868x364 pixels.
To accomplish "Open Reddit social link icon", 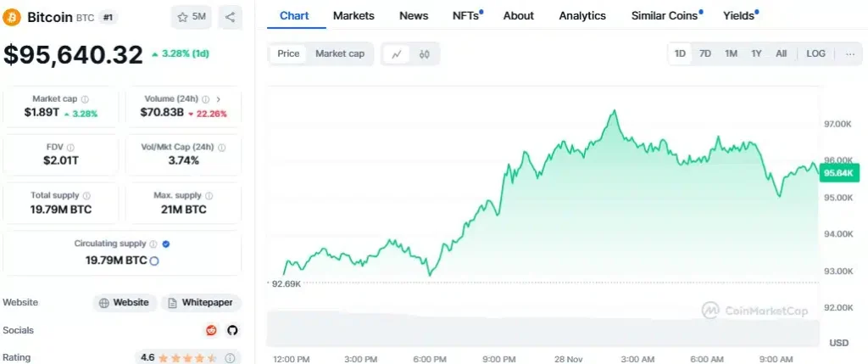I will pyautogui.click(x=211, y=330).
